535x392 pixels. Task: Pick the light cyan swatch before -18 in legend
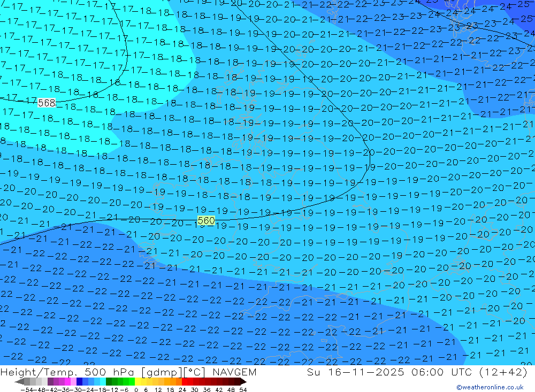(x=103, y=382)
